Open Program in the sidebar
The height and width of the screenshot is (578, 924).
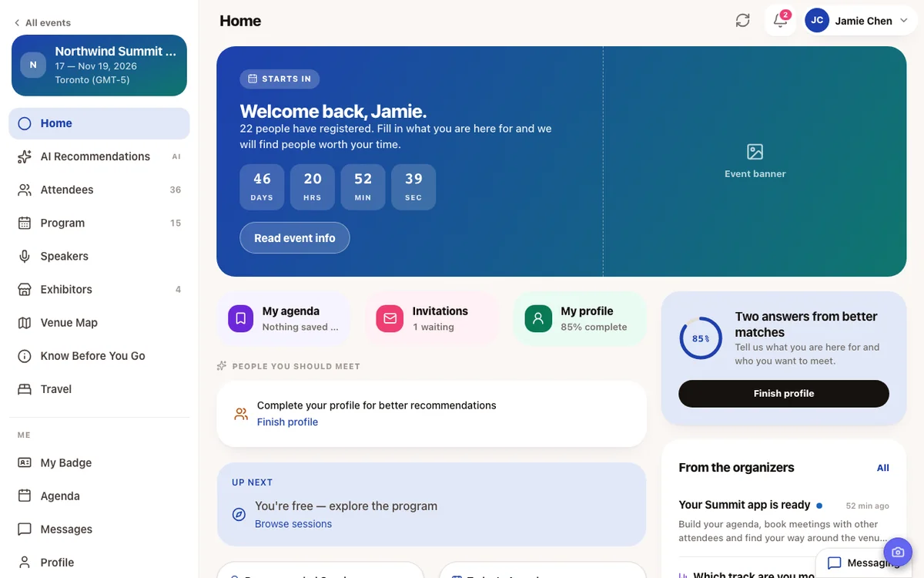pos(99,223)
